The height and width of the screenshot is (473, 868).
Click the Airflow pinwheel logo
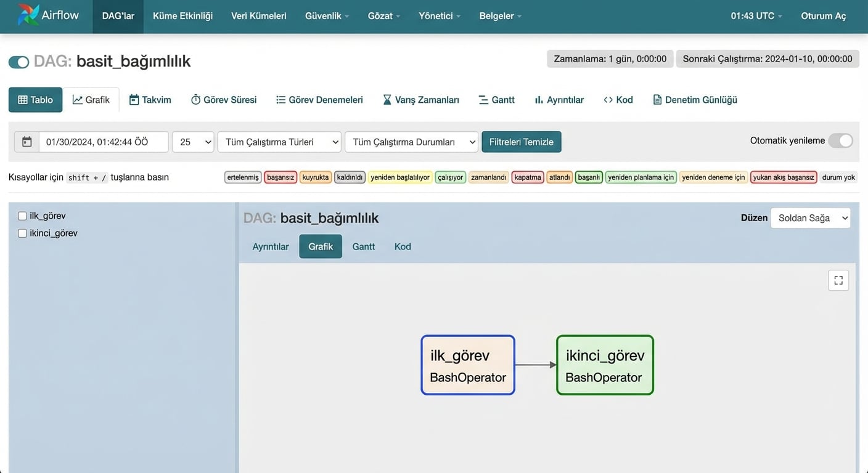pyautogui.click(x=28, y=15)
